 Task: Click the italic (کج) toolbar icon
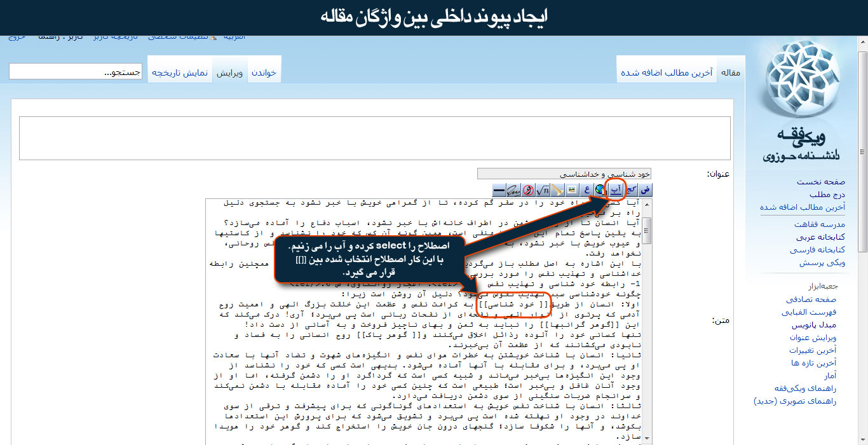(630, 189)
